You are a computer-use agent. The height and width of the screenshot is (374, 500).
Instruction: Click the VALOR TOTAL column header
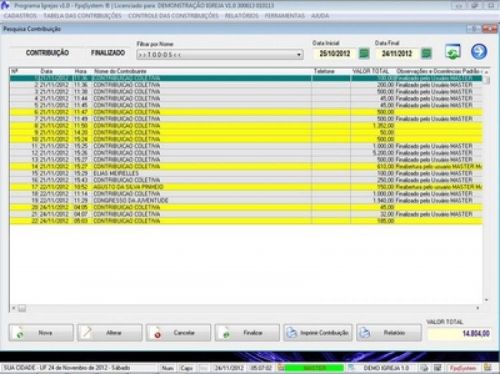tap(371, 71)
